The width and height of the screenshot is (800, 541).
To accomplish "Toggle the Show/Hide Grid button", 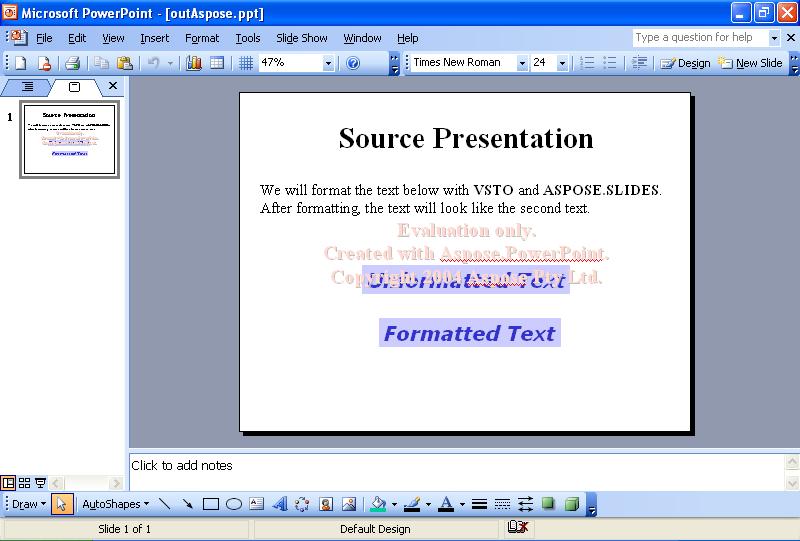I will 246,63.
